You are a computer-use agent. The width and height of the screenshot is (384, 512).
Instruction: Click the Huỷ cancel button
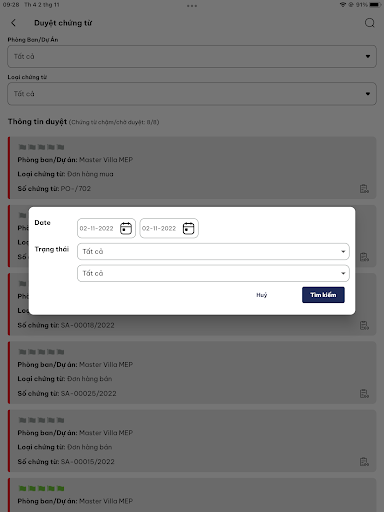point(262,295)
